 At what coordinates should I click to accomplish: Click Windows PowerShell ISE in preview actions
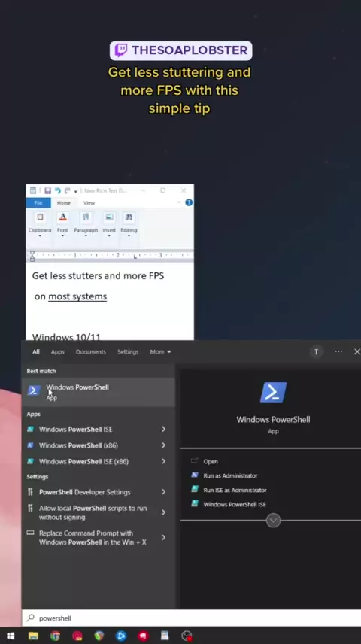tap(235, 504)
